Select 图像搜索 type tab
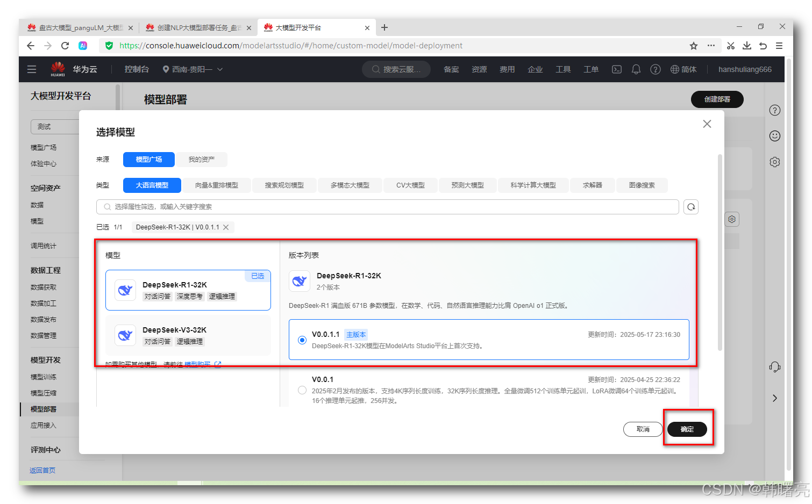Image resolution: width=812 pixels, height=504 pixels. pyautogui.click(x=642, y=185)
